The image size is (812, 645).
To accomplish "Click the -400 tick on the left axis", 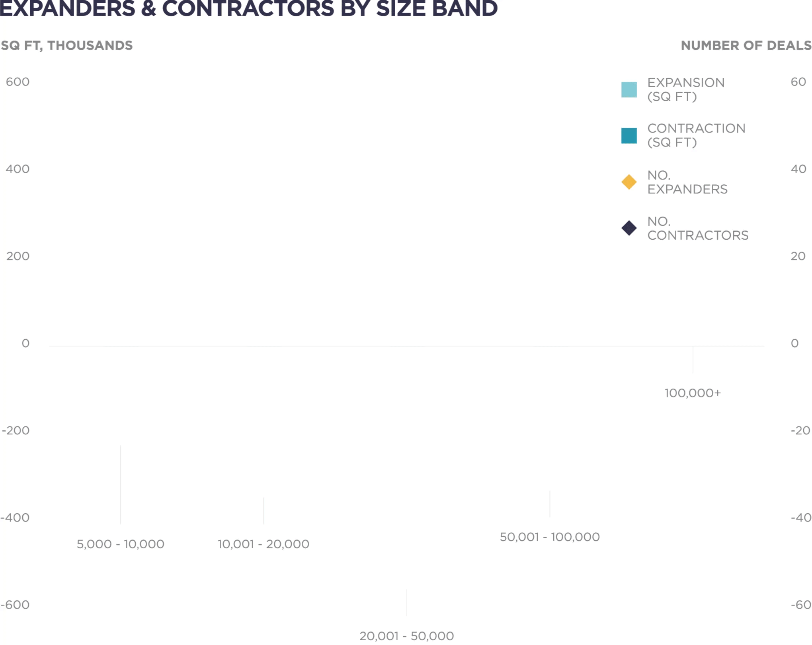I will tap(15, 518).
